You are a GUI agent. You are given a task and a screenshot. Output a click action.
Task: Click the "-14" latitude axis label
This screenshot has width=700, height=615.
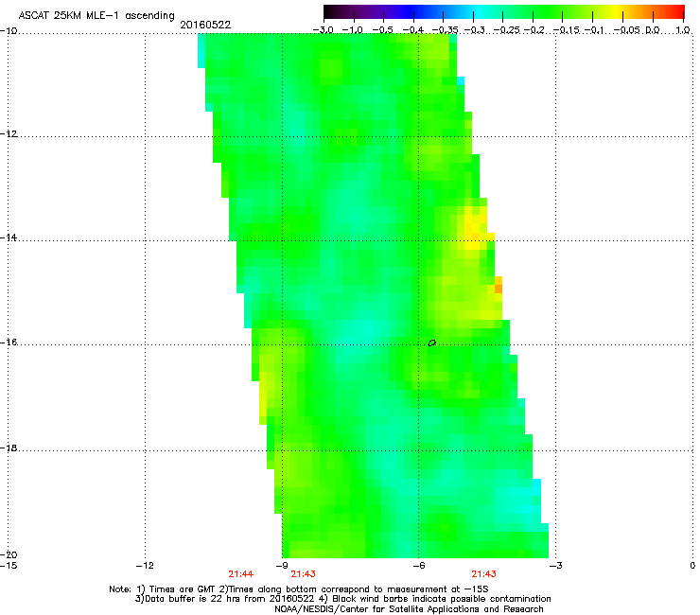[9, 237]
